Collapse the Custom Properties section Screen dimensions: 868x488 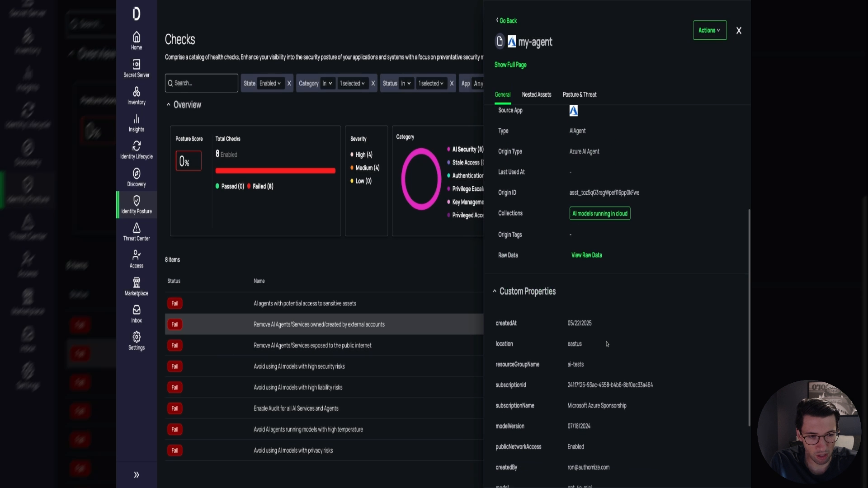pyautogui.click(x=495, y=291)
